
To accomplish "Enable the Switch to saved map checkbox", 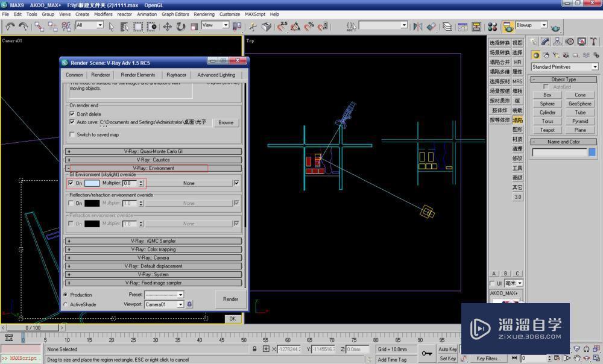I will [x=72, y=134].
